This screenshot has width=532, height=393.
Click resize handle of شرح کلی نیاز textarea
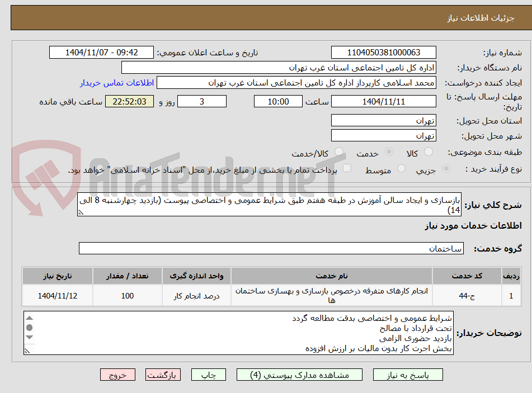81,212
